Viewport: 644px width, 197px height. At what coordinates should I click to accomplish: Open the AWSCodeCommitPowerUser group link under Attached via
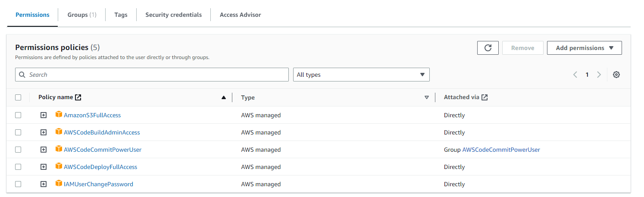[x=501, y=150]
